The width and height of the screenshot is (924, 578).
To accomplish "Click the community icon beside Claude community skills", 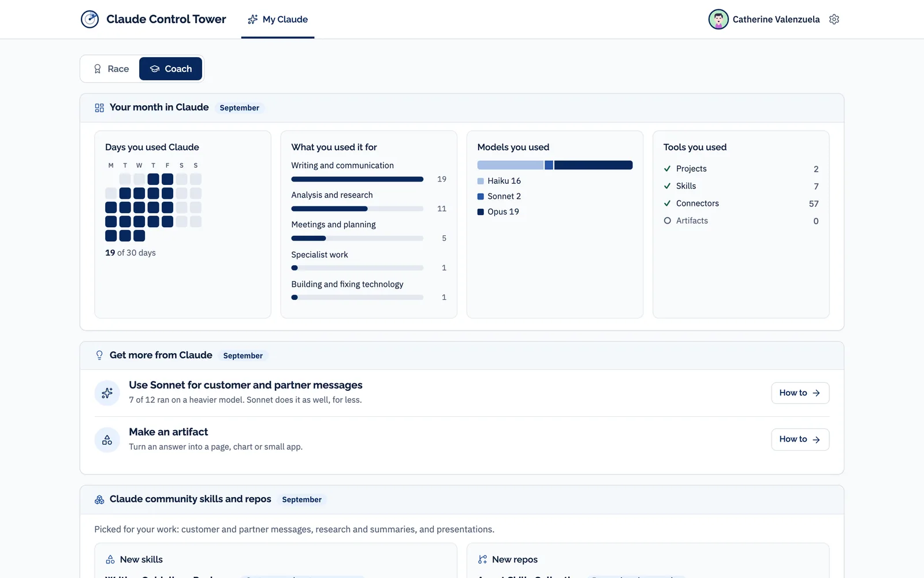I will coord(99,499).
